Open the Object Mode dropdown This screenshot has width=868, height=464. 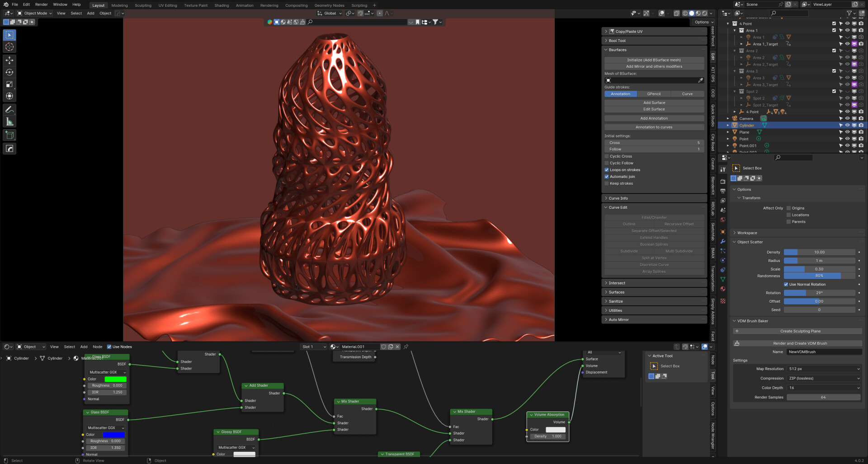35,14
